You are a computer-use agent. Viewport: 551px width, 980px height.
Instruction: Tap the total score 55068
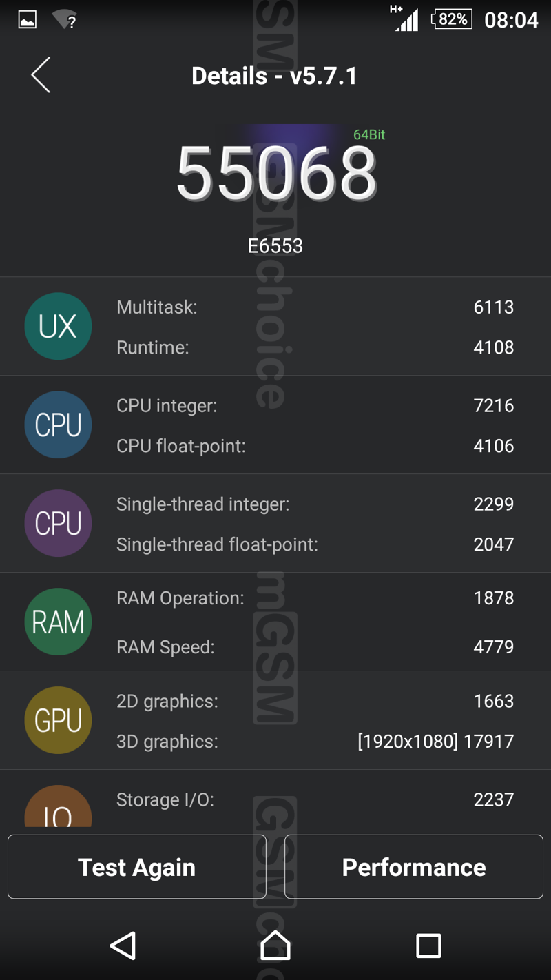[276, 174]
